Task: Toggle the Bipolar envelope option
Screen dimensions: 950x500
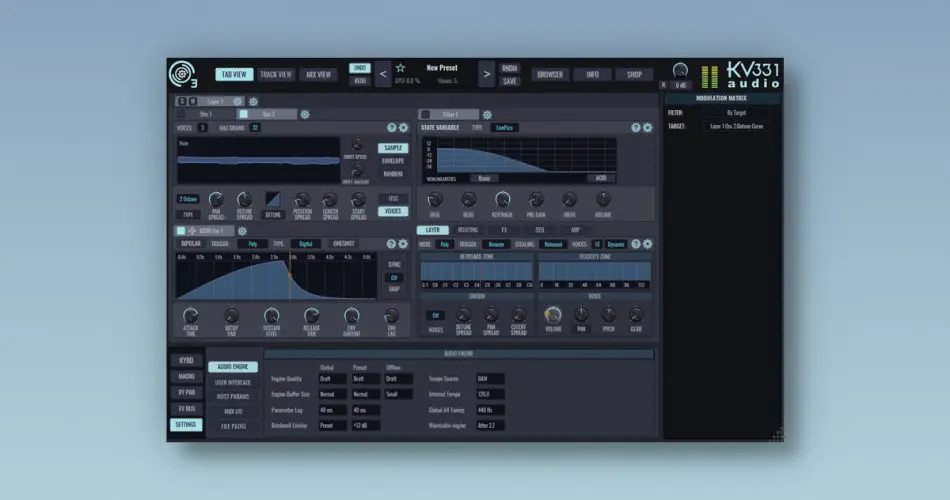Action: click(x=190, y=244)
